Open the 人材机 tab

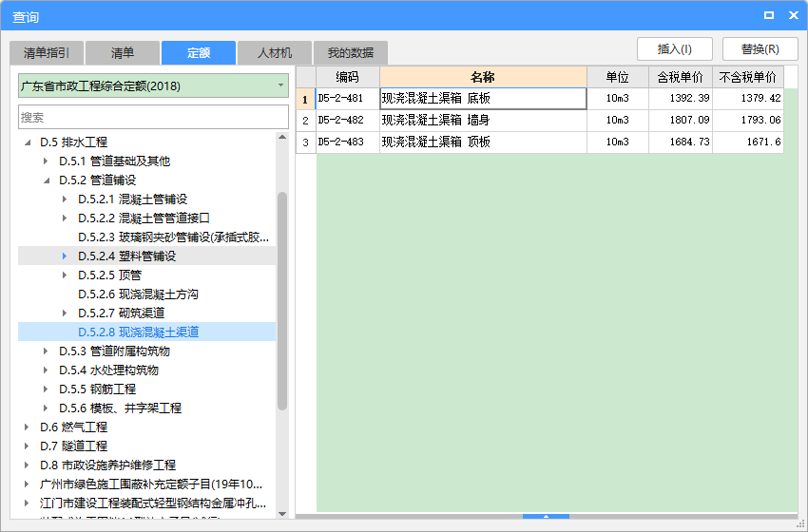[275, 52]
